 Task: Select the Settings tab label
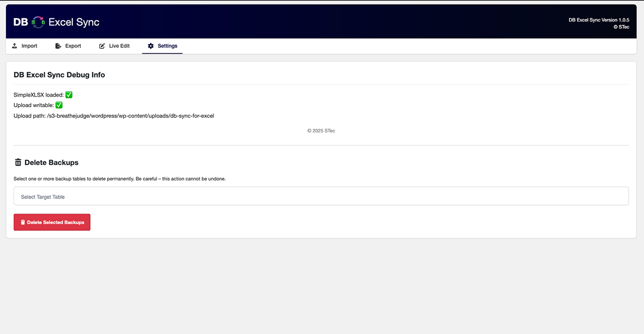tap(168, 46)
